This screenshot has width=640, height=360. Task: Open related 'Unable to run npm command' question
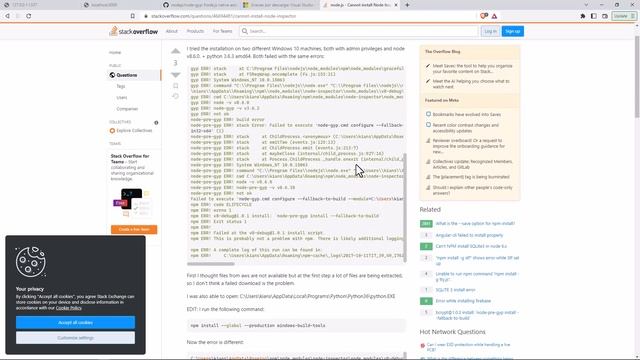[x=477, y=277]
